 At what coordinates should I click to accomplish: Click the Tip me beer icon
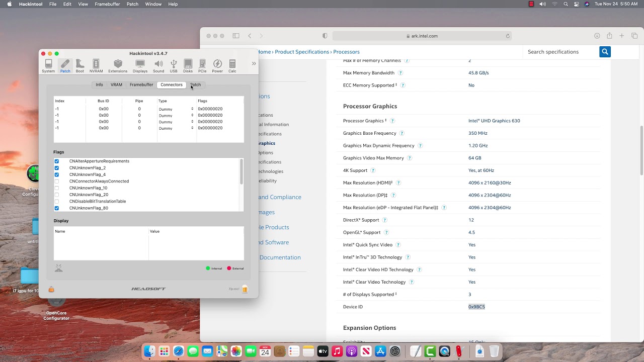245,289
